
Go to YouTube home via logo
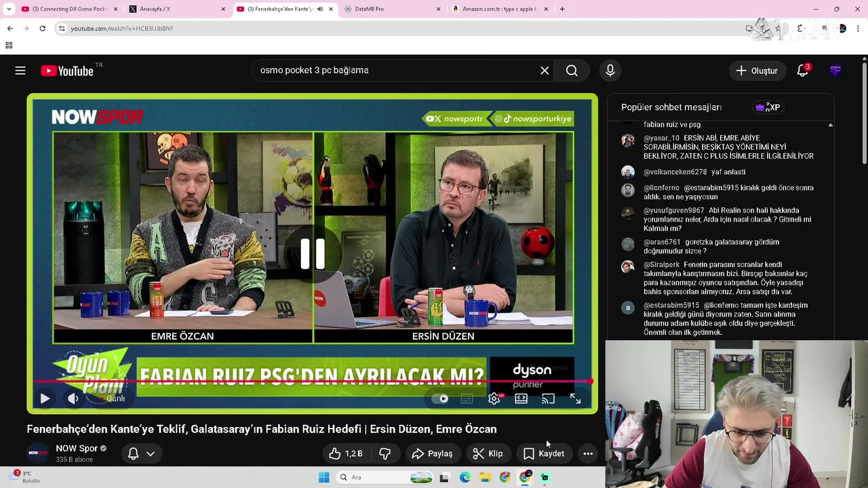pos(67,70)
